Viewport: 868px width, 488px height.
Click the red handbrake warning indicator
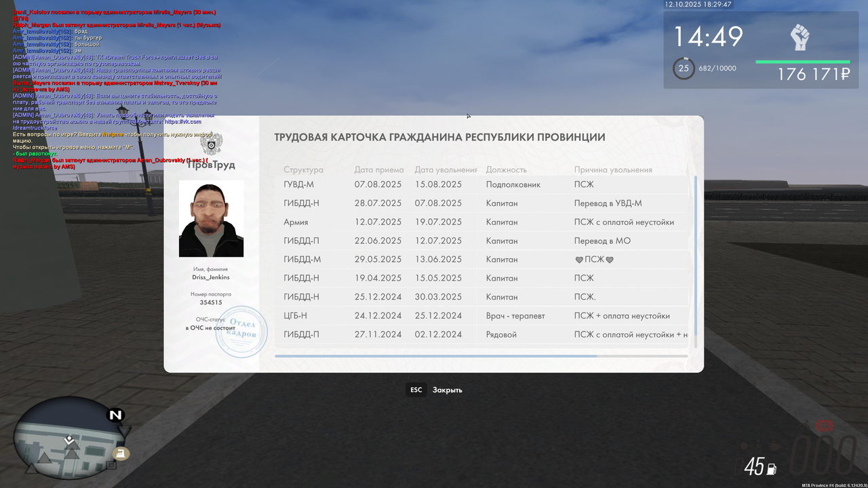[825, 426]
